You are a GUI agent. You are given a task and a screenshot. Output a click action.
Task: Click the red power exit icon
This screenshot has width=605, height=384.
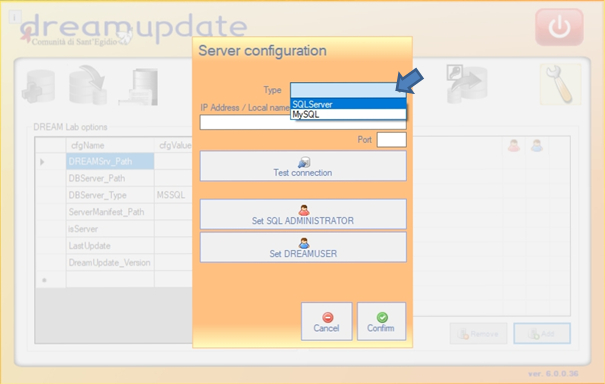point(559,27)
